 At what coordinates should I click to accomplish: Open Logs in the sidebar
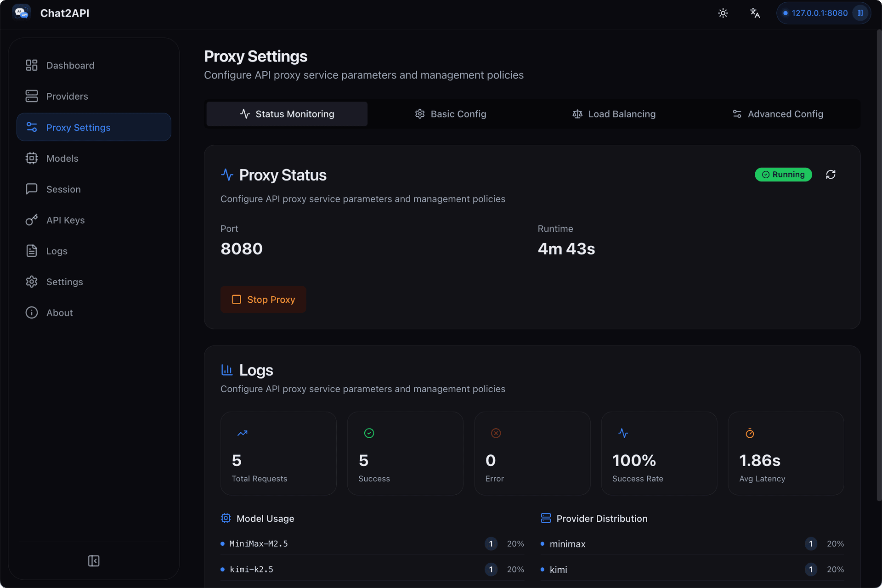click(x=94, y=251)
